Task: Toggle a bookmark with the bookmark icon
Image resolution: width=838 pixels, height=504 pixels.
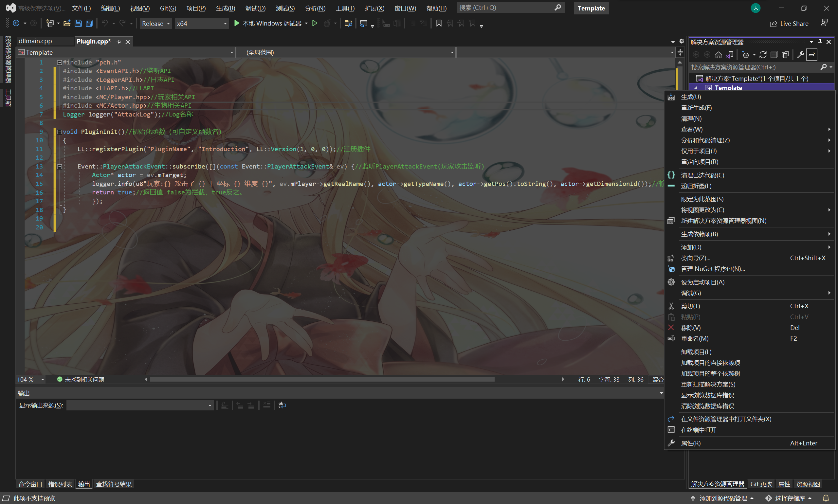Action: 439,24
